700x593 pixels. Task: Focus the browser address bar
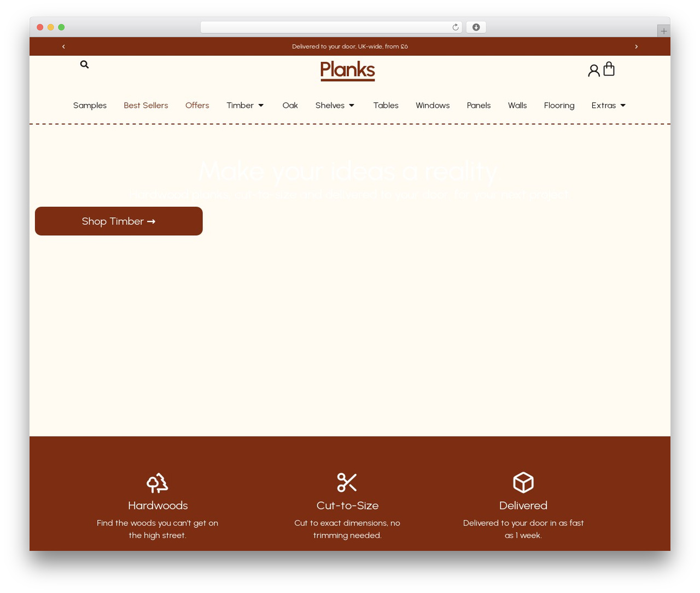point(331,27)
